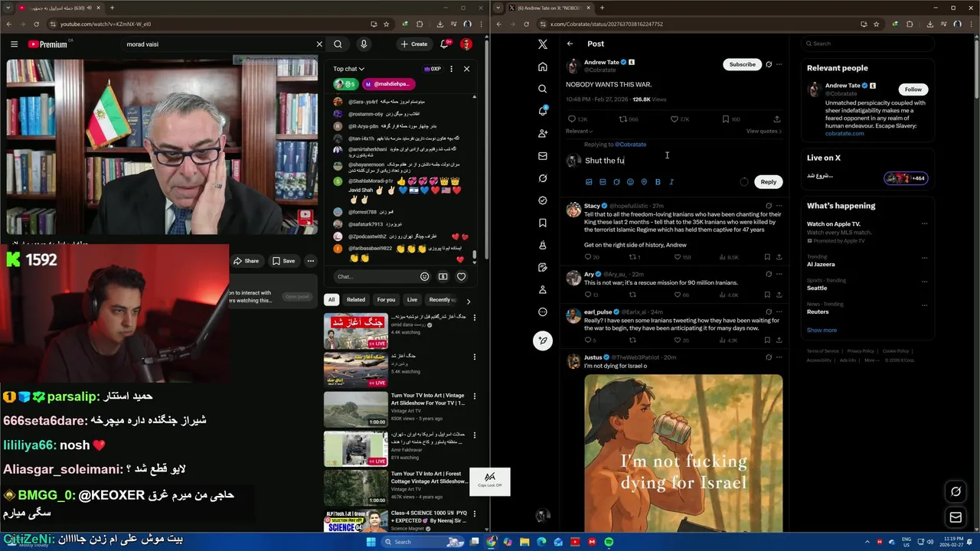
Task: Add a GIF to the reply
Action: point(603,182)
